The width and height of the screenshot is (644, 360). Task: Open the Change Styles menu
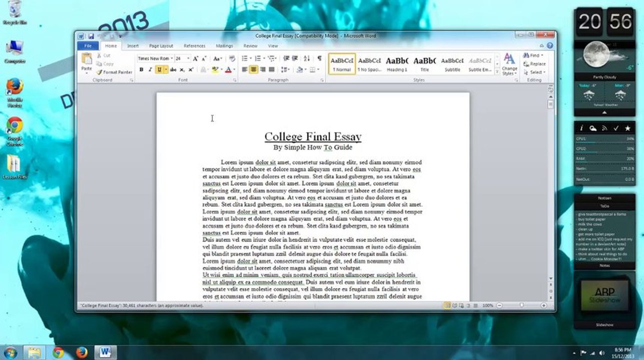click(509, 64)
